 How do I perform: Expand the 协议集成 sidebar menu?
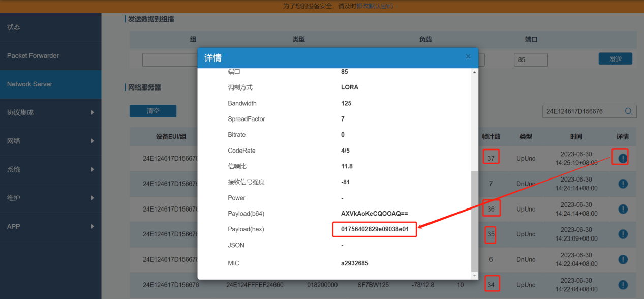(x=50, y=112)
